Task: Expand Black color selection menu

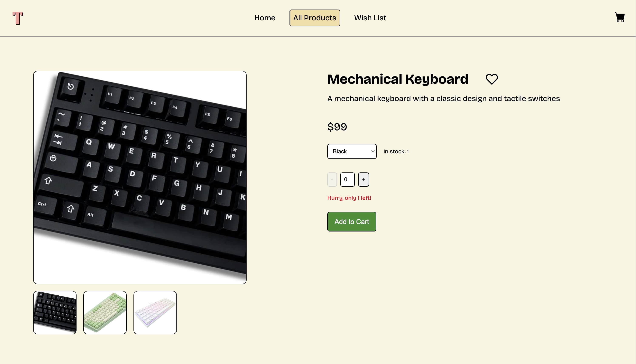Action: coord(352,151)
